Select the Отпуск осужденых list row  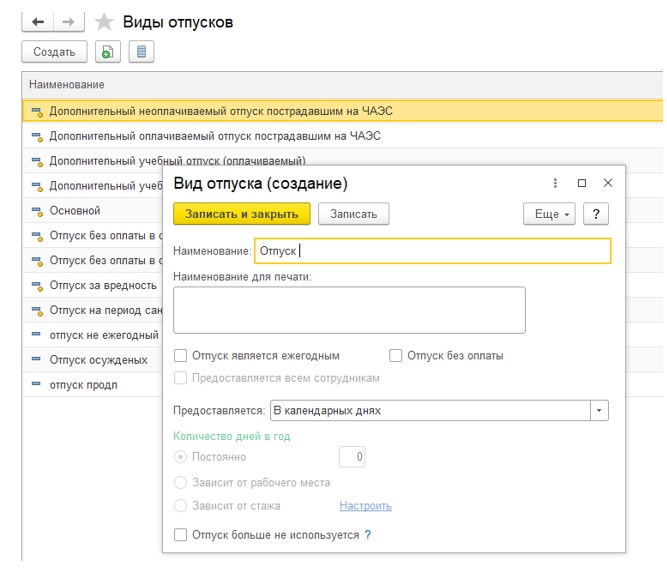coord(98,359)
